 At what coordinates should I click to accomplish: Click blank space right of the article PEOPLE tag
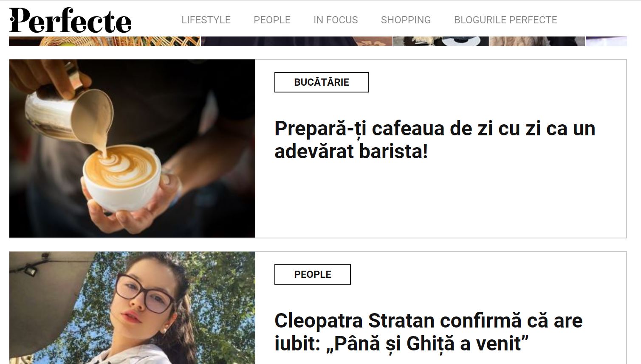pos(489,274)
